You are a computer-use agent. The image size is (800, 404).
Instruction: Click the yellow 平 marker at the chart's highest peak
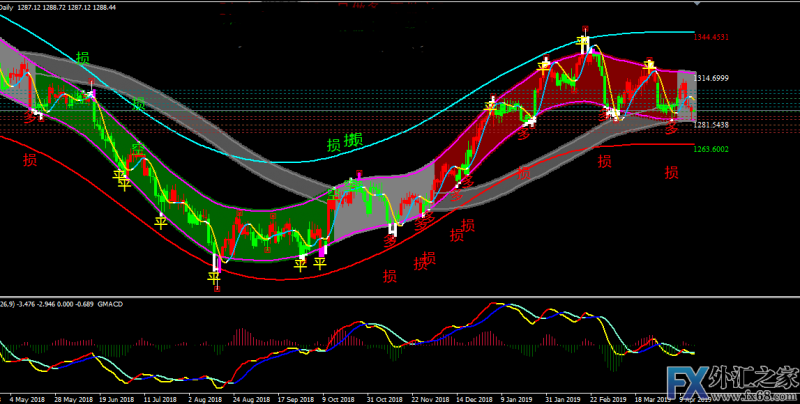click(583, 42)
